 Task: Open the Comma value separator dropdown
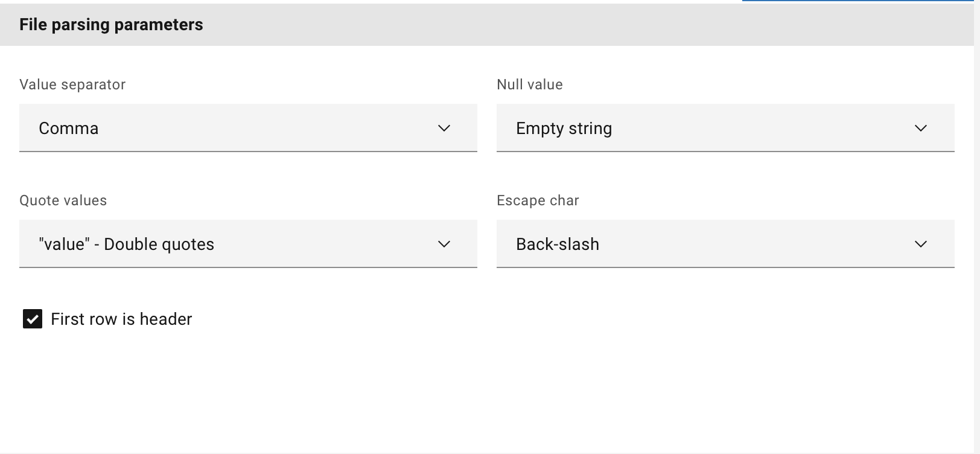pyautogui.click(x=247, y=128)
